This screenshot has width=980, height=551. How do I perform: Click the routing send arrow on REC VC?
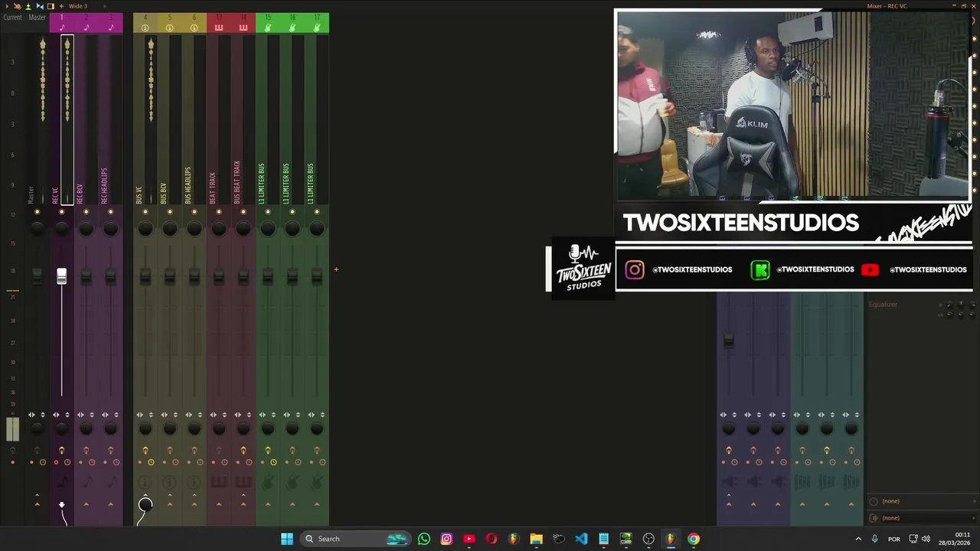[x=62, y=505]
